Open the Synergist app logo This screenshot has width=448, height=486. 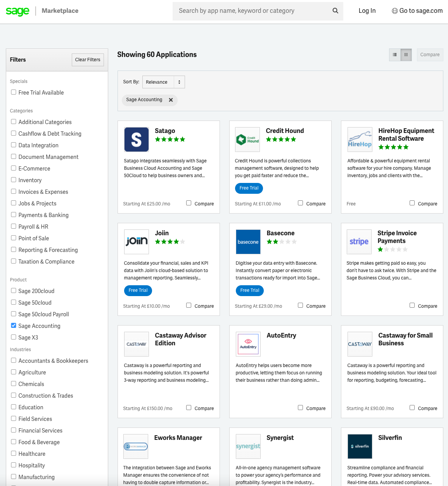(248, 446)
